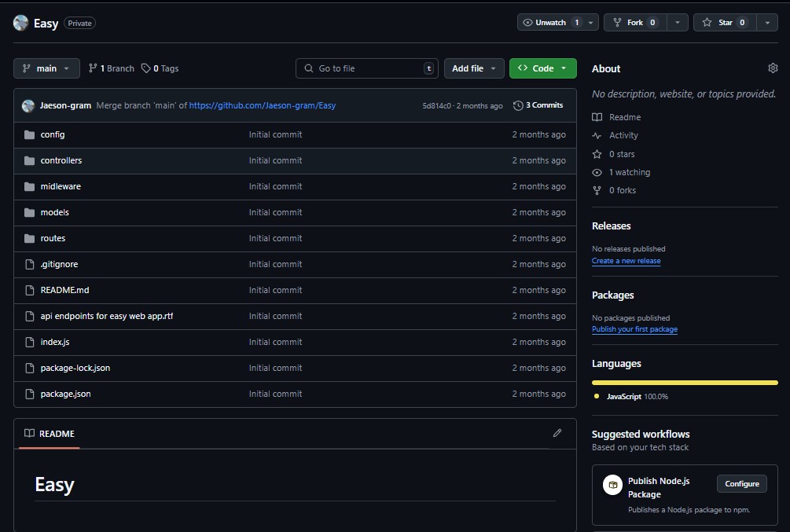Click the yellow dot beside JavaScript
The height and width of the screenshot is (532, 790).
(x=597, y=397)
